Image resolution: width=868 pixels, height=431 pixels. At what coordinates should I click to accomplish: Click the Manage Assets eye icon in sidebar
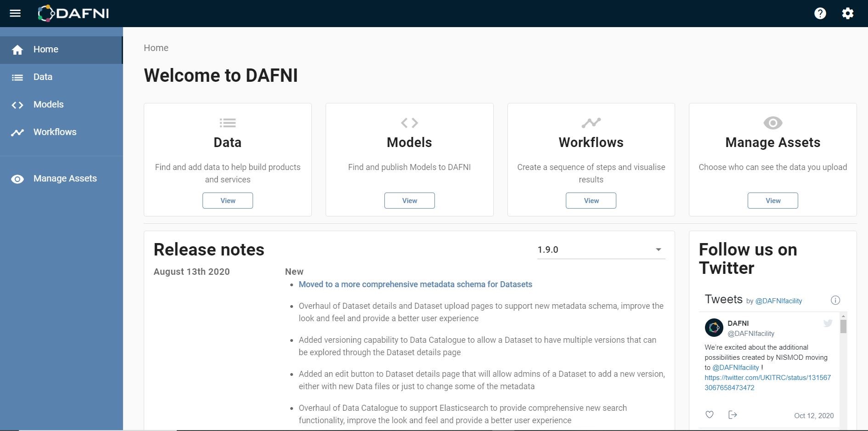tap(17, 179)
